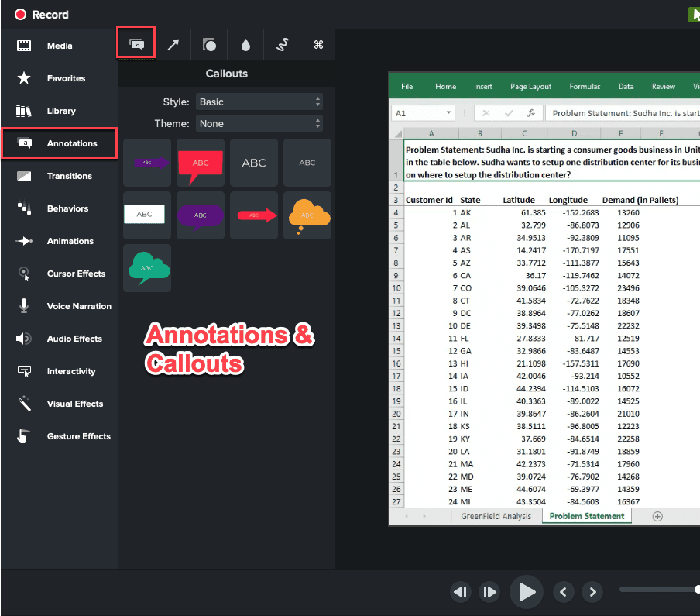Screen dimensions: 700x616
Task: Select the Shapes annotation tab icon
Action: [209, 45]
